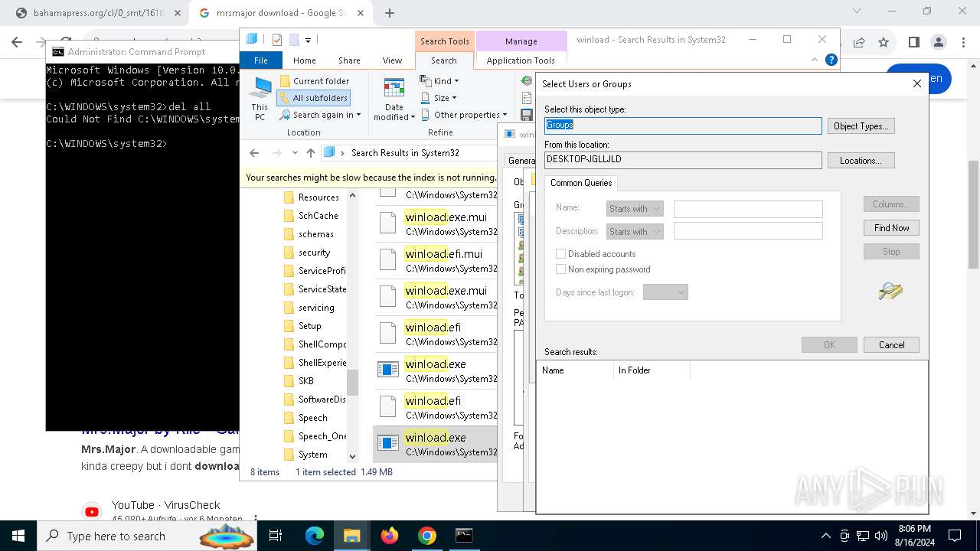Bookmark this page with star icon
980x551 pixels.
884,43
